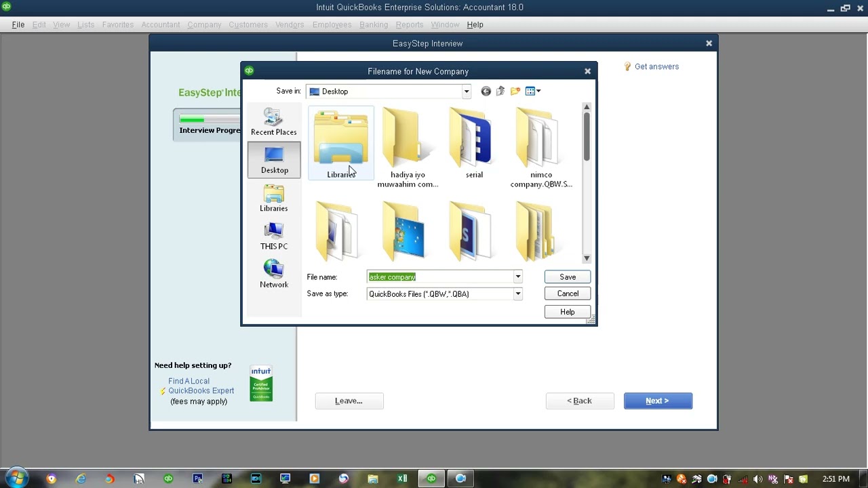Click the Intuit Certified ProAdvisor badge
The image size is (868, 488).
[261, 384]
